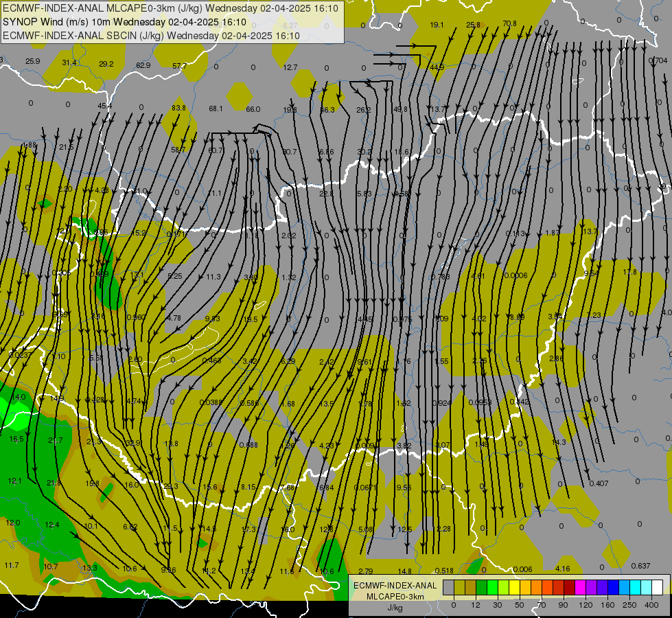
Task: Click the legend scale label 12
Action: (x=476, y=605)
